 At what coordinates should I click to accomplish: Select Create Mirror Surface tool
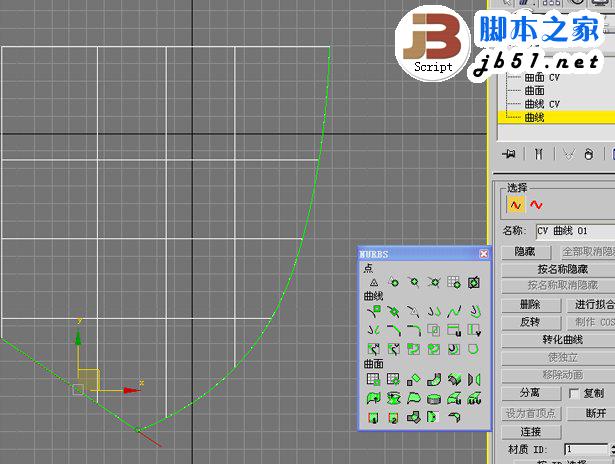[474, 379]
